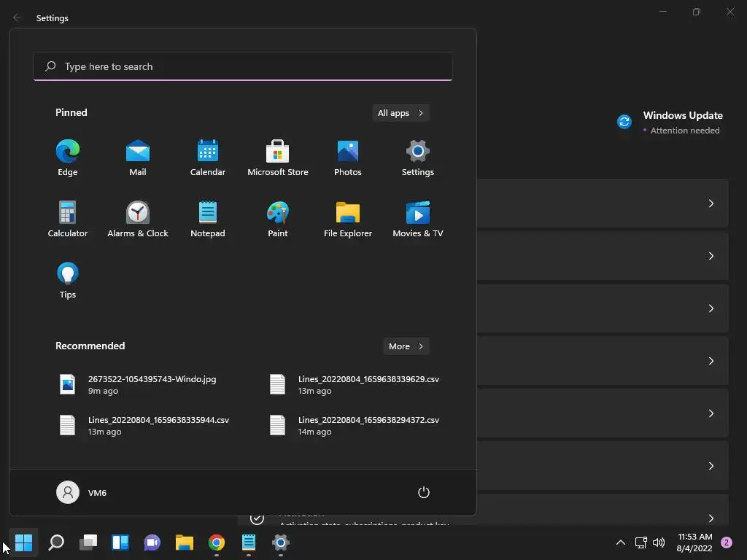Screen dimensions: 747x560
Task: Show More recommended items
Action: coord(406,346)
